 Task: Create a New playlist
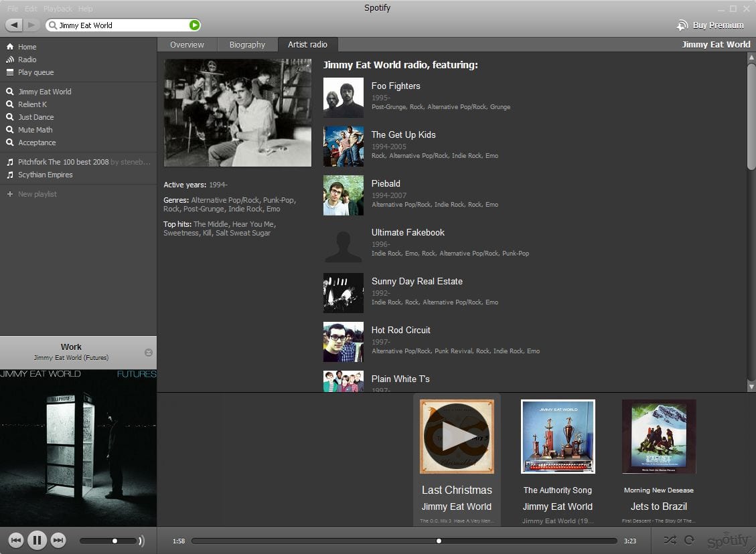37,194
